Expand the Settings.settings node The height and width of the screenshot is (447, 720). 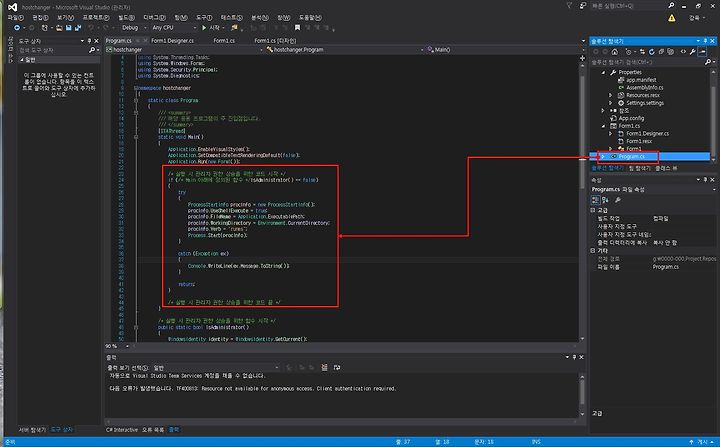tap(610, 103)
